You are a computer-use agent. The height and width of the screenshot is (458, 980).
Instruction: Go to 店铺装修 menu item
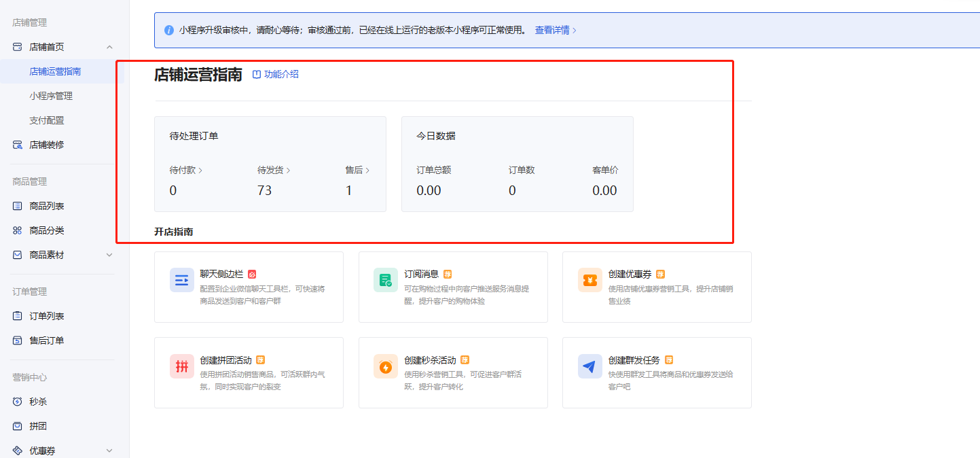coord(47,145)
